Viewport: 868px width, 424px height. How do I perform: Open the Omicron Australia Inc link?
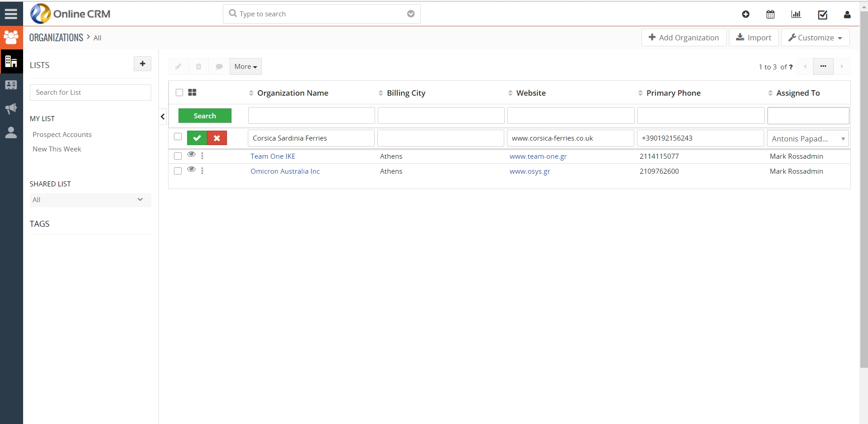coord(285,171)
